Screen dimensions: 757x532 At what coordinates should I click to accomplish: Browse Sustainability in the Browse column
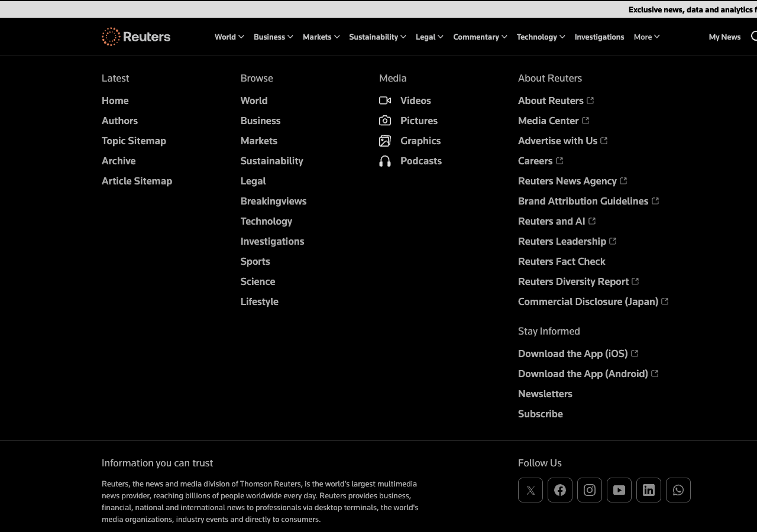271,161
